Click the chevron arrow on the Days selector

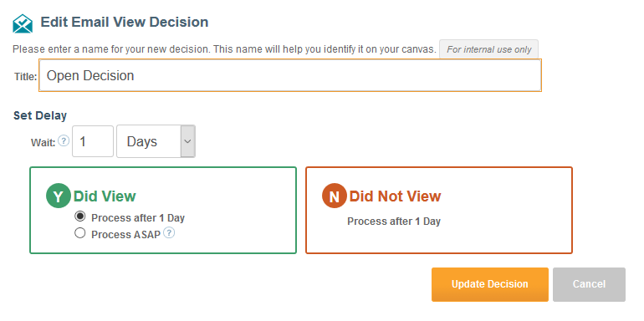(187, 141)
